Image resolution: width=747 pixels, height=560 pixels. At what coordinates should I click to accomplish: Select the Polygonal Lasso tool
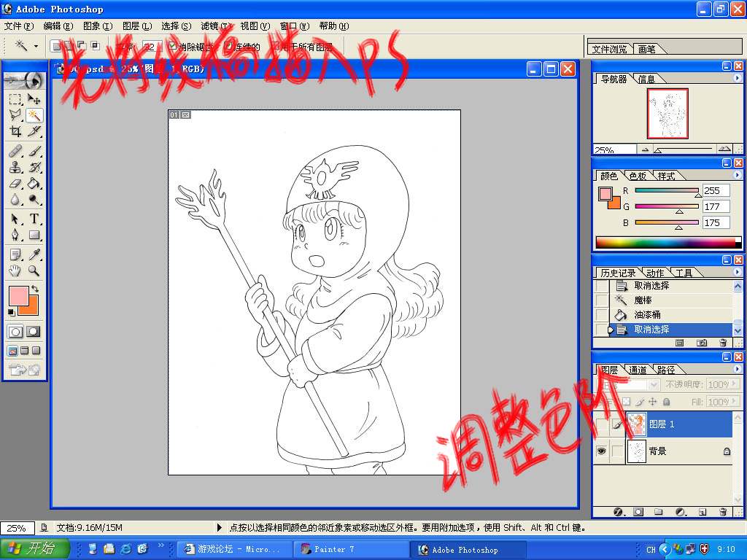15,115
